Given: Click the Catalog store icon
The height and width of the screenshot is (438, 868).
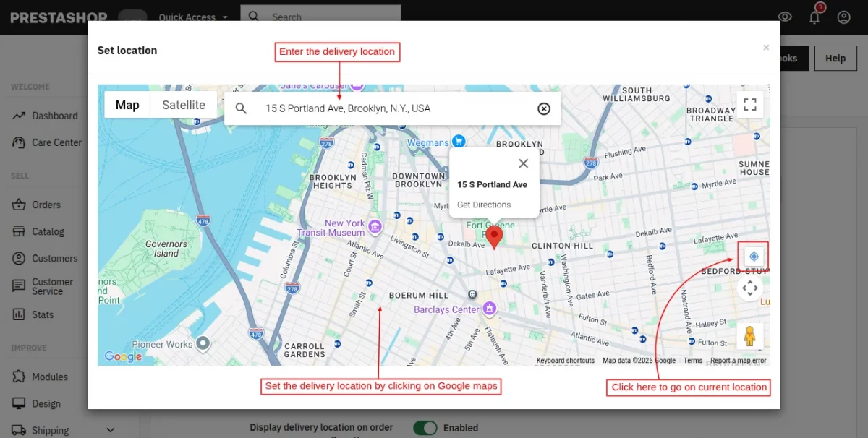Looking at the screenshot, I should point(19,231).
